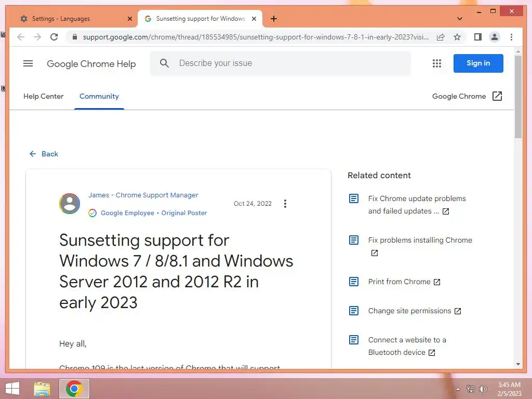The image size is (532, 399).
Task: Click the page vertical scrollbar thumb
Action: coord(518,97)
